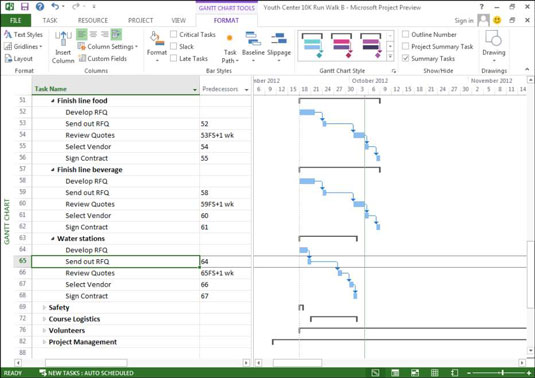Apply the teal Gantt chart style

(312, 46)
